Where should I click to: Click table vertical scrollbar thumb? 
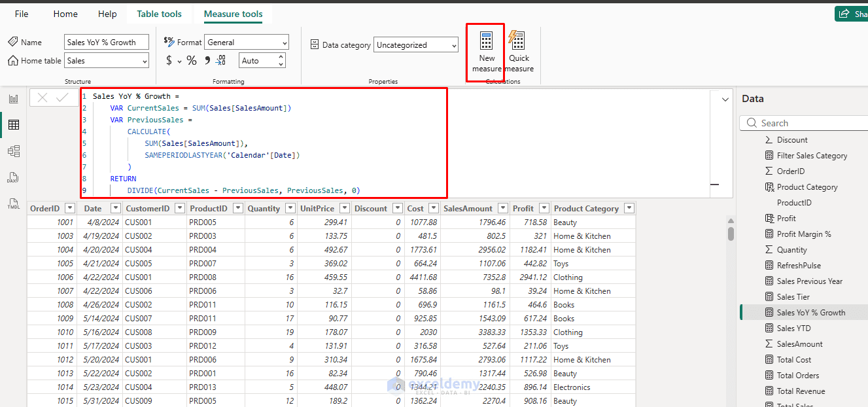(731, 234)
